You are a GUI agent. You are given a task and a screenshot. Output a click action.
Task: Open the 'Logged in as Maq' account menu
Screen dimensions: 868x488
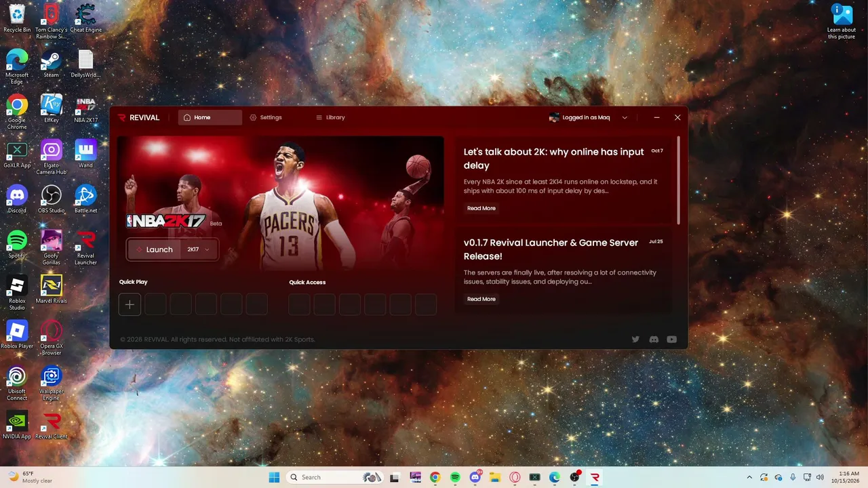pos(589,117)
